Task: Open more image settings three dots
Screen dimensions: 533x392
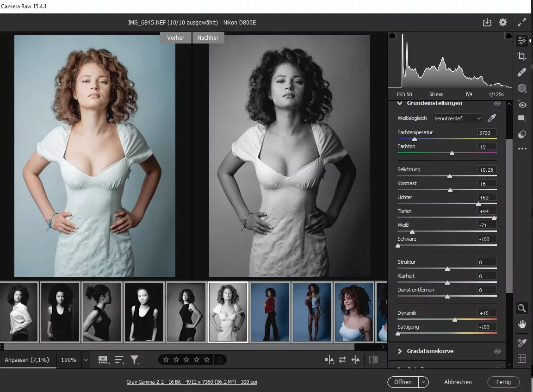Action: [x=522, y=149]
